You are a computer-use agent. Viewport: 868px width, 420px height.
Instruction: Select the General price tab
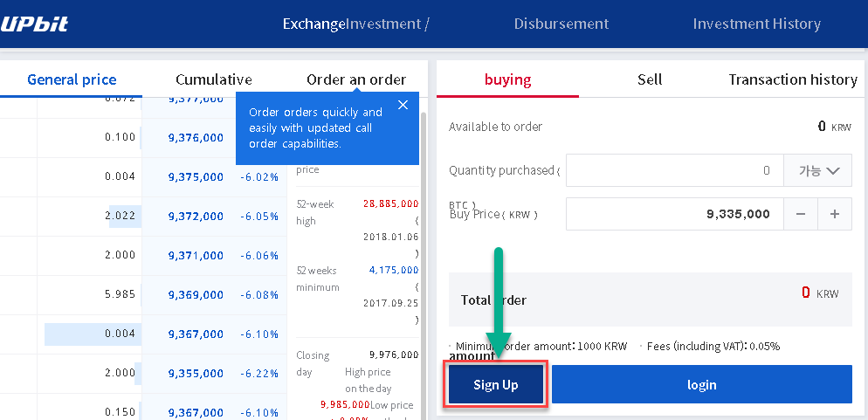72,79
